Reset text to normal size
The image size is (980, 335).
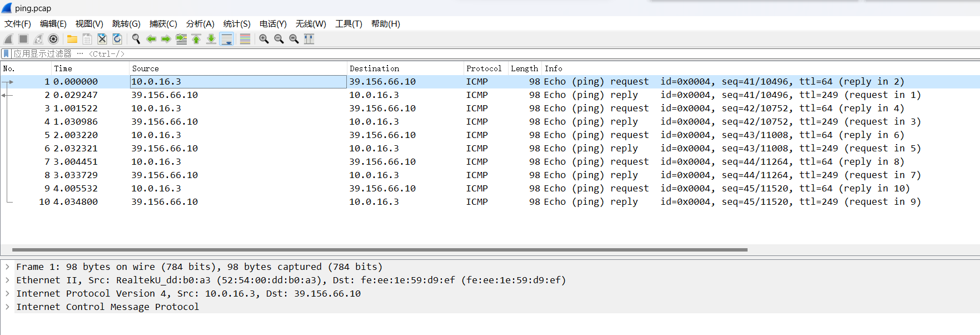(294, 39)
